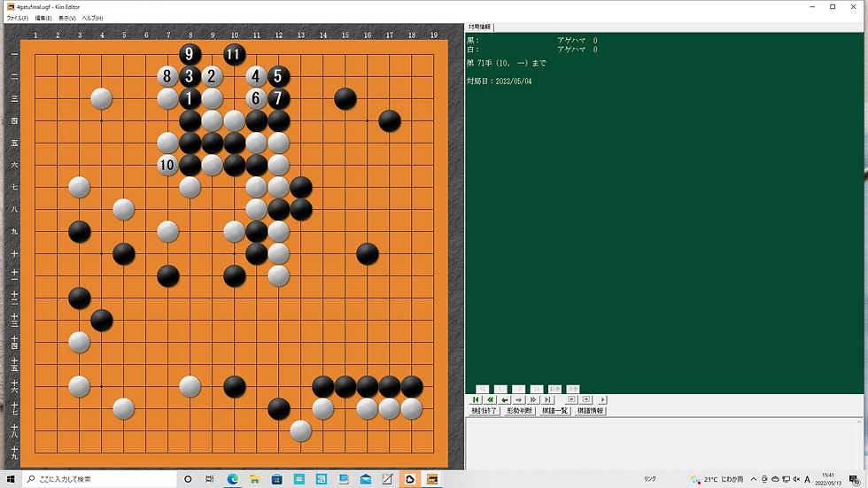Click the small play arrow button
868x488 pixels.
click(x=603, y=399)
